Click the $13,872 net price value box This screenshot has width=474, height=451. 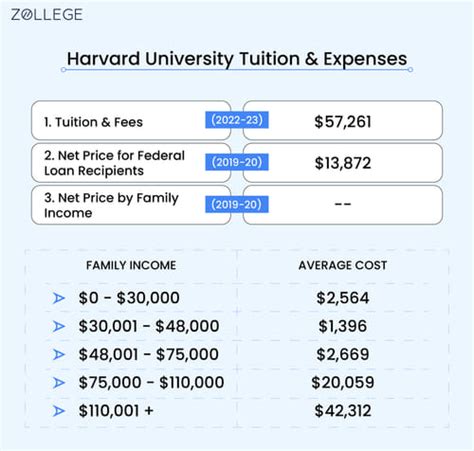(343, 163)
